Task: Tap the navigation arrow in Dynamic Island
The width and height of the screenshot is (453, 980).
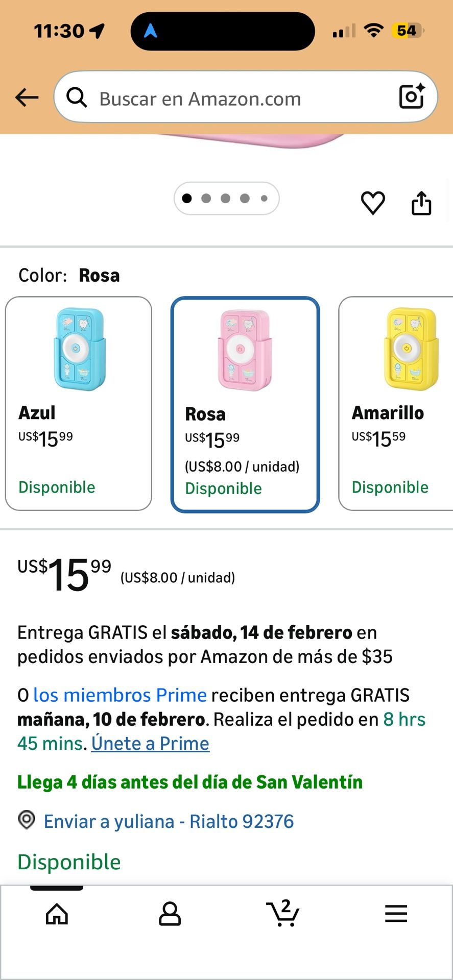Action: point(150,31)
